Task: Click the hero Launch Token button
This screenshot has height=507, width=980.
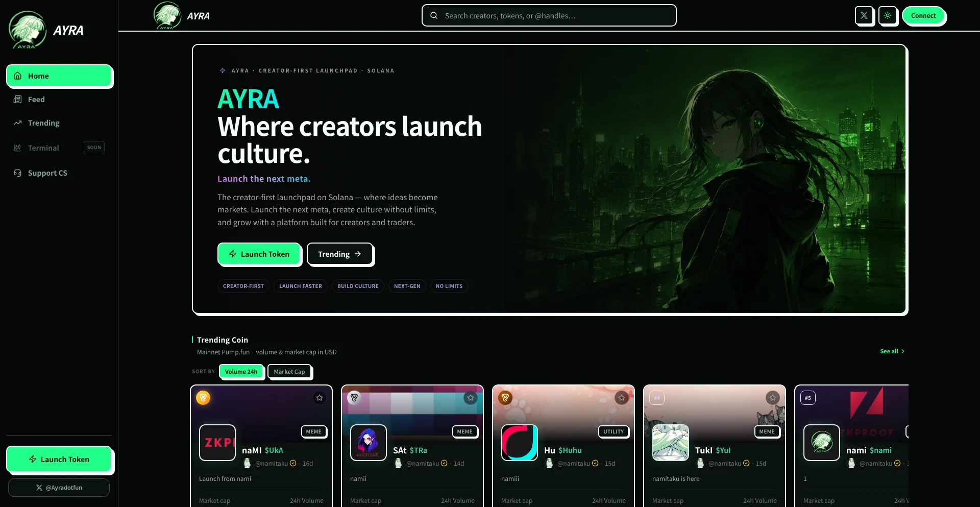Action: tap(259, 254)
